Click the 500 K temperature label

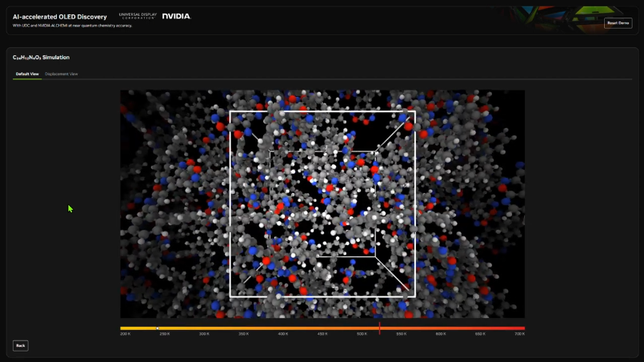point(362,334)
